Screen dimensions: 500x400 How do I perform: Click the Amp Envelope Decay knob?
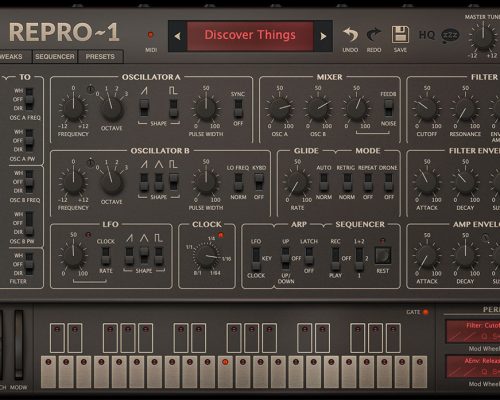point(465,256)
